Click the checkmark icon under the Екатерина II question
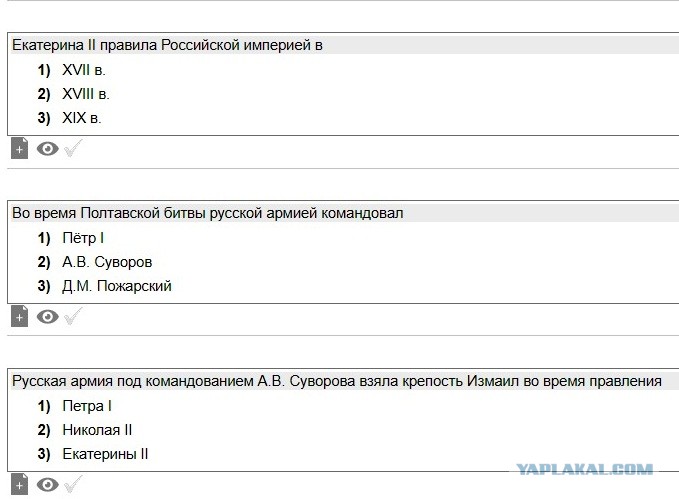This screenshot has width=679, height=499. pos(73,148)
